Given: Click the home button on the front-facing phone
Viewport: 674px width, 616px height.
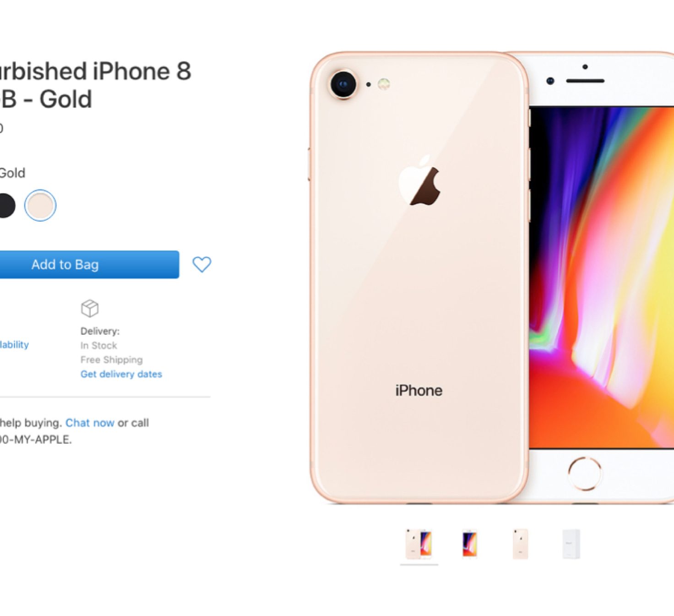Looking at the screenshot, I should tap(585, 473).
